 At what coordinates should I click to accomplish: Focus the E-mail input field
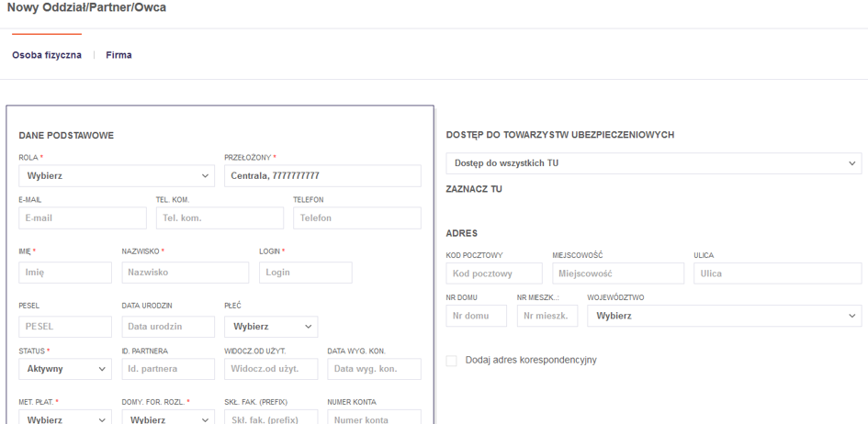tap(83, 218)
